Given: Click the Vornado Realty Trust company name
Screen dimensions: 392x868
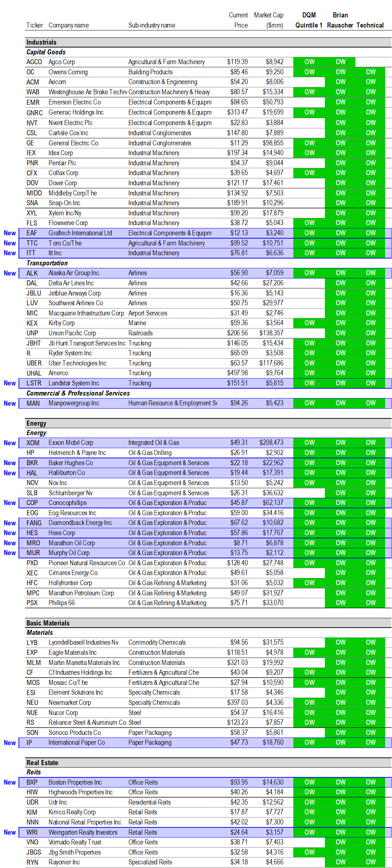Looking at the screenshot, I should [75, 842].
